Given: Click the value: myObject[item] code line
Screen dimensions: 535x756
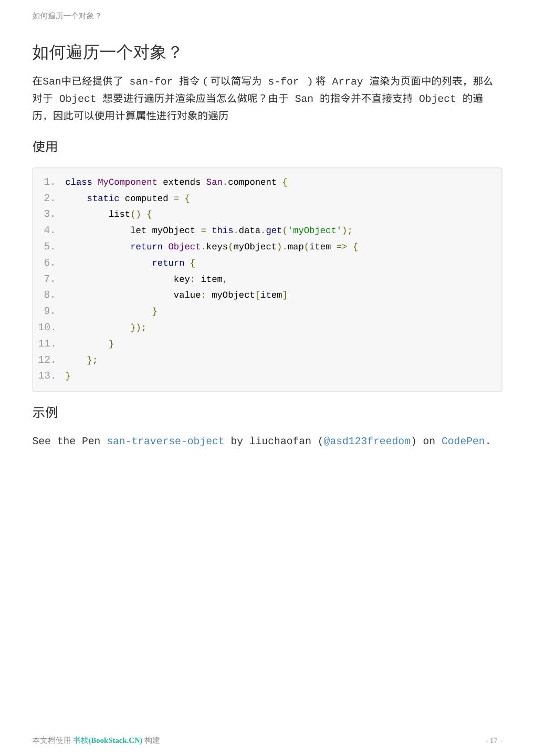Looking at the screenshot, I should [230, 295].
